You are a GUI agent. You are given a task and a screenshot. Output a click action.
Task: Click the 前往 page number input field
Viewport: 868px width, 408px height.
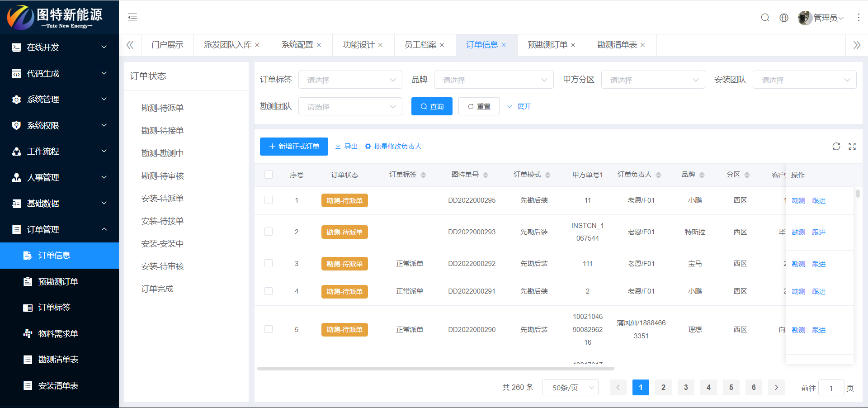point(831,388)
